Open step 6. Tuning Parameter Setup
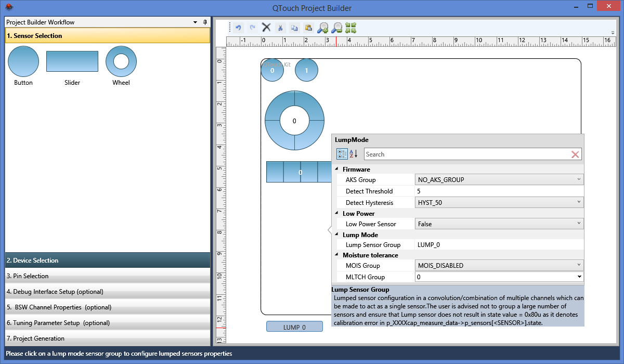 click(108, 323)
